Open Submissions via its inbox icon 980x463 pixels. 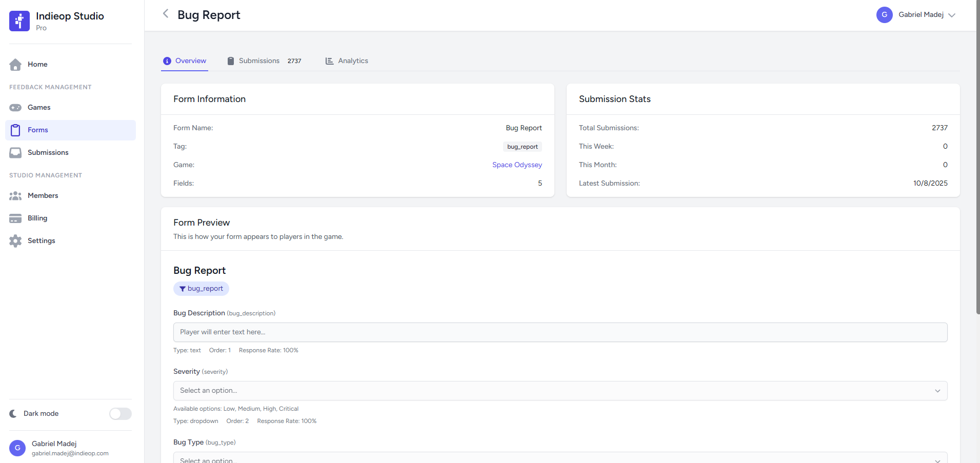click(16, 152)
